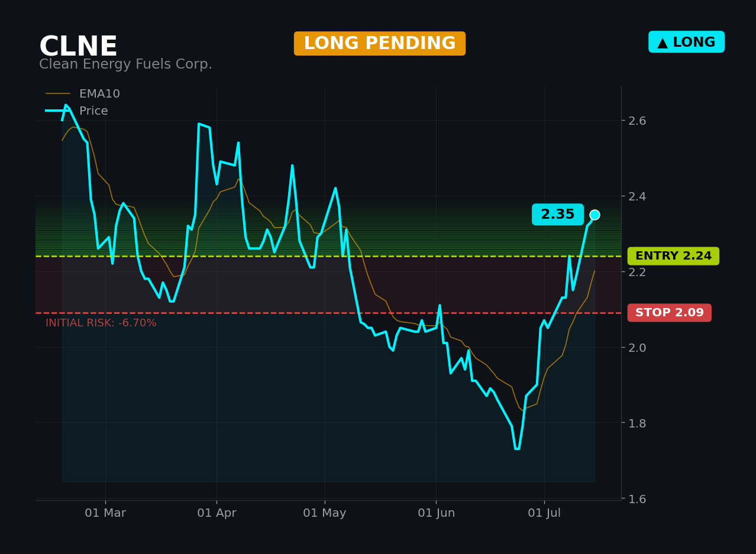Click the 2.2 y-axis value
This screenshot has height=554, width=756.
coord(638,272)
